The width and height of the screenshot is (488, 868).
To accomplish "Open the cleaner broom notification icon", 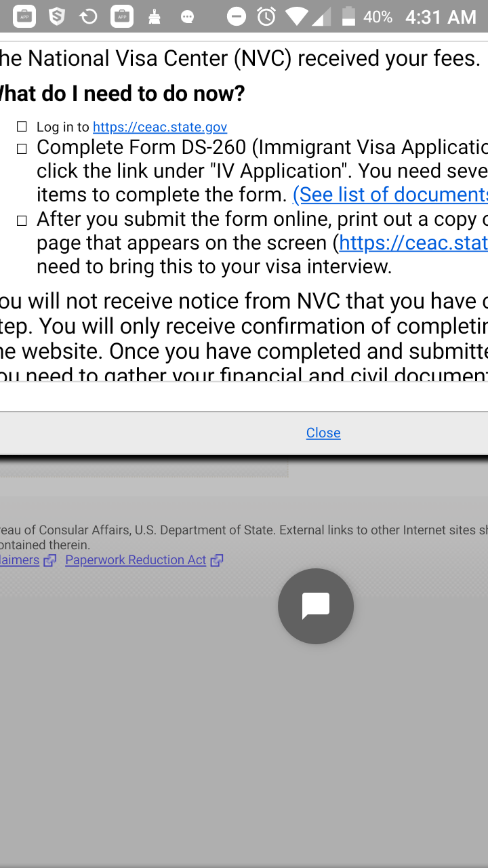I will pos(155,16).
